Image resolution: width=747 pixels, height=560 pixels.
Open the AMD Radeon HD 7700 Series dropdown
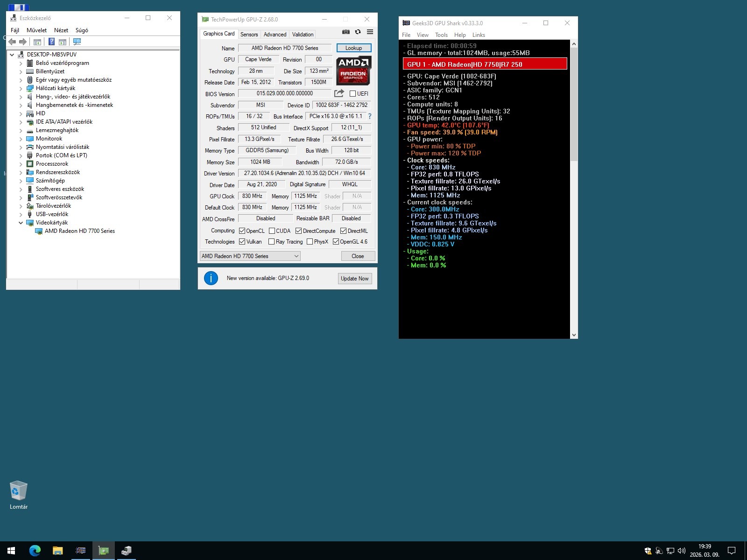tap(250, 256)
